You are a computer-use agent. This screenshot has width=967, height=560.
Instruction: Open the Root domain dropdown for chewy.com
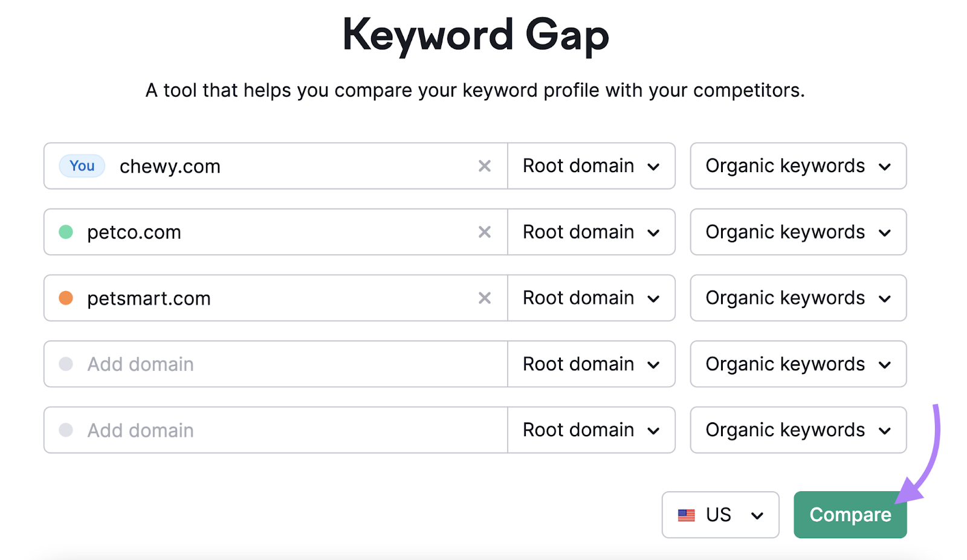pyautogui.click(x=591, y=166)
